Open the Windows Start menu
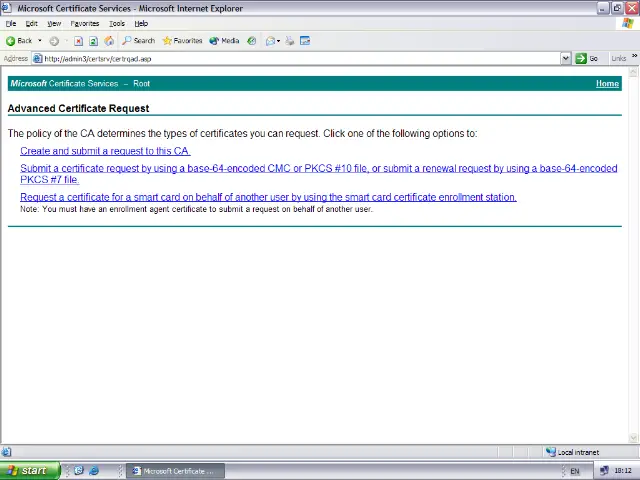 (29, 471)
